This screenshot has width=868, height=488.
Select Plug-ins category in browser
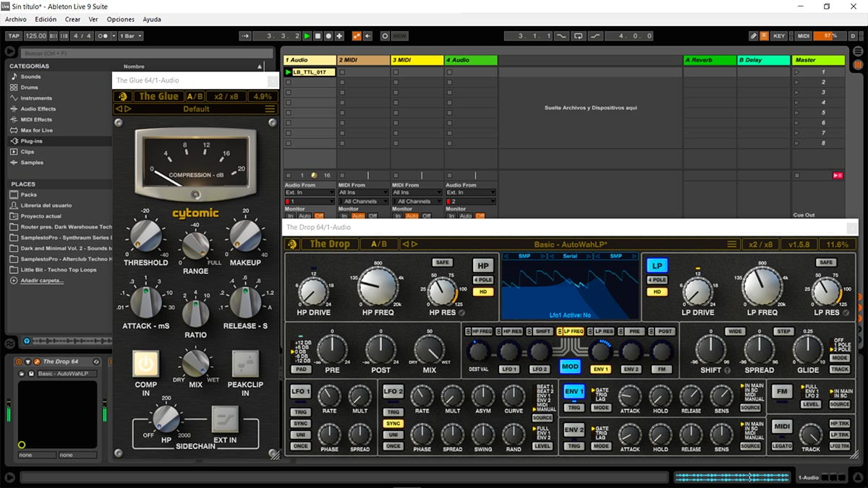click(31, 141)
